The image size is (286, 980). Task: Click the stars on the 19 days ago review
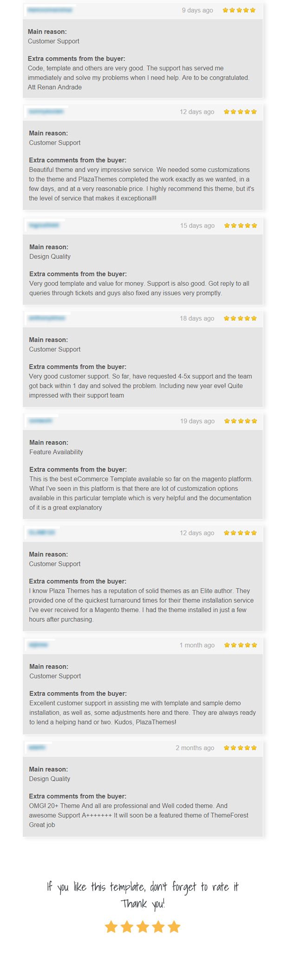pos(240,421)
